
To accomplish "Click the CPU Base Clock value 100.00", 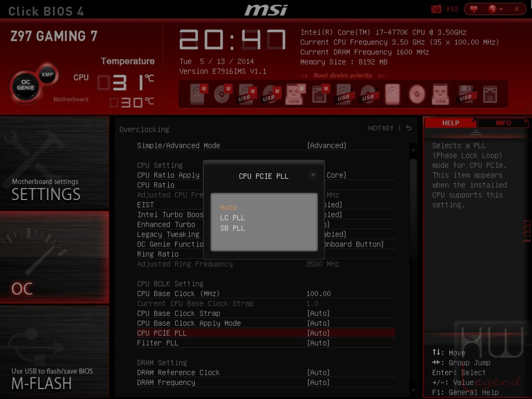I will point(319,294).
